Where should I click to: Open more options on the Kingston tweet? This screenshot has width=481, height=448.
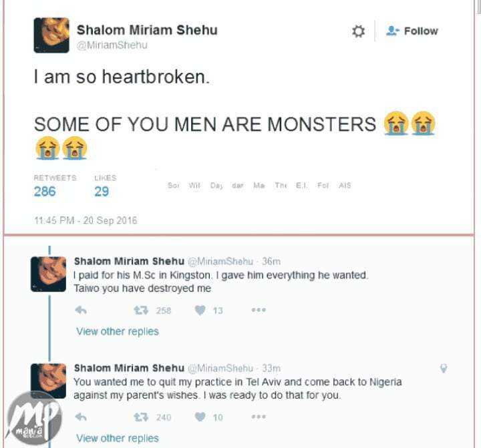[259, 310]
